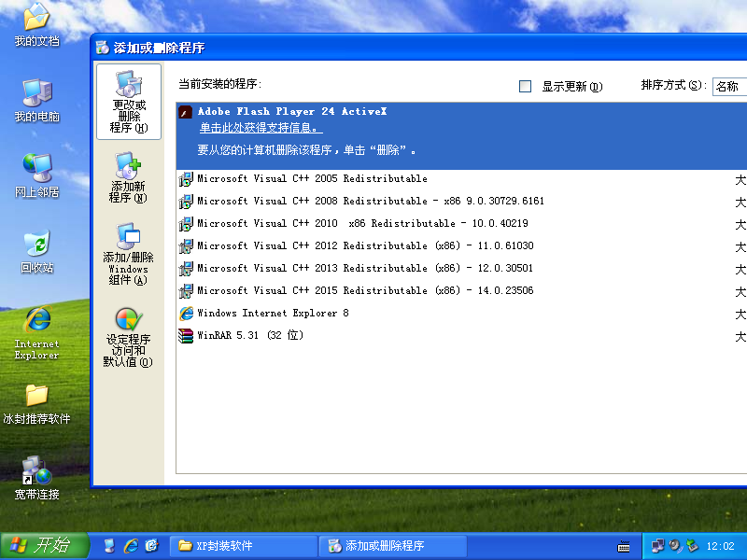
Task: Open the 我的文档 desktop icon
Action: [36, 25]
